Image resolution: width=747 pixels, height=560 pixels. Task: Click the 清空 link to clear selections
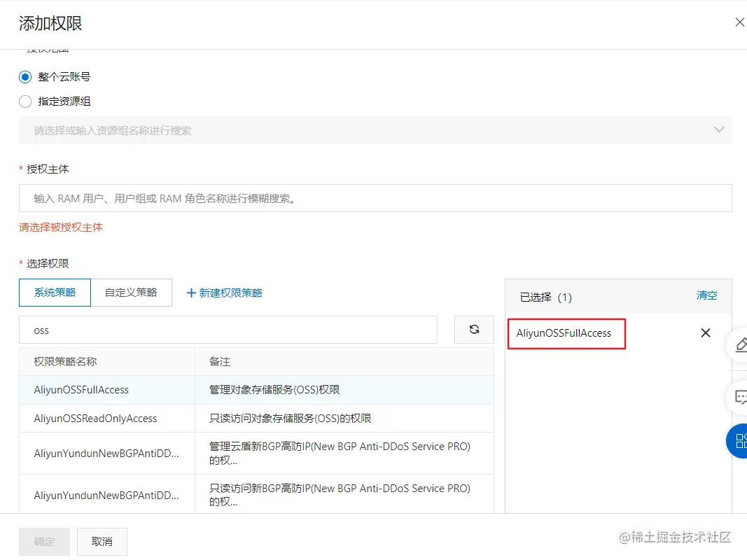(x=706, y=295)
